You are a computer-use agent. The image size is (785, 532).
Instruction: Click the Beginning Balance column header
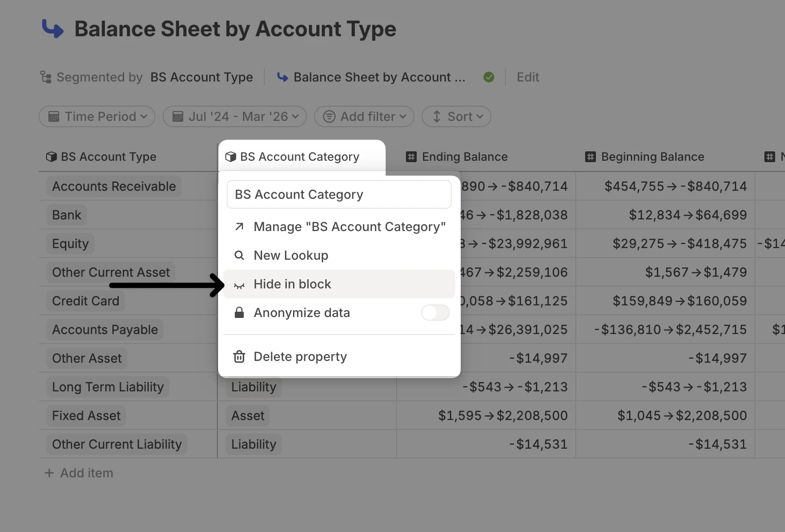pos(652,157)
